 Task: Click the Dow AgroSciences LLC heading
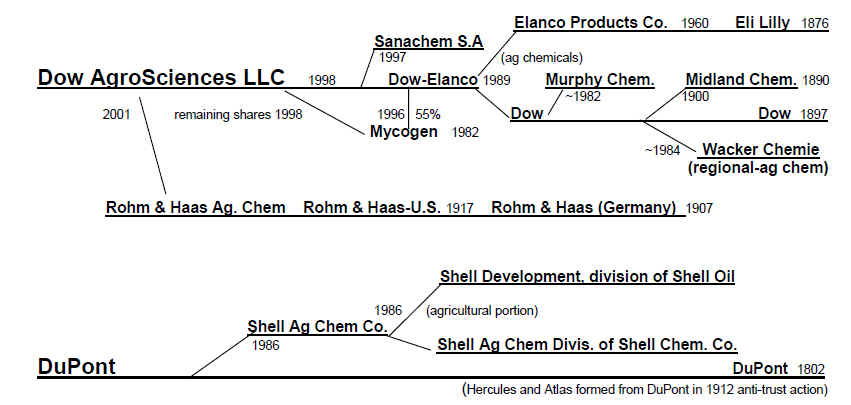point(161,78)
